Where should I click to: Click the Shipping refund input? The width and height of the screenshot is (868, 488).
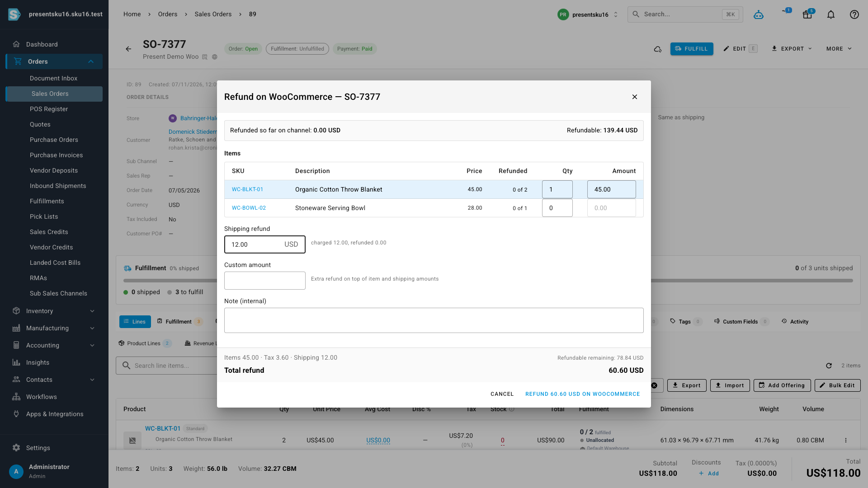(264, 244)
